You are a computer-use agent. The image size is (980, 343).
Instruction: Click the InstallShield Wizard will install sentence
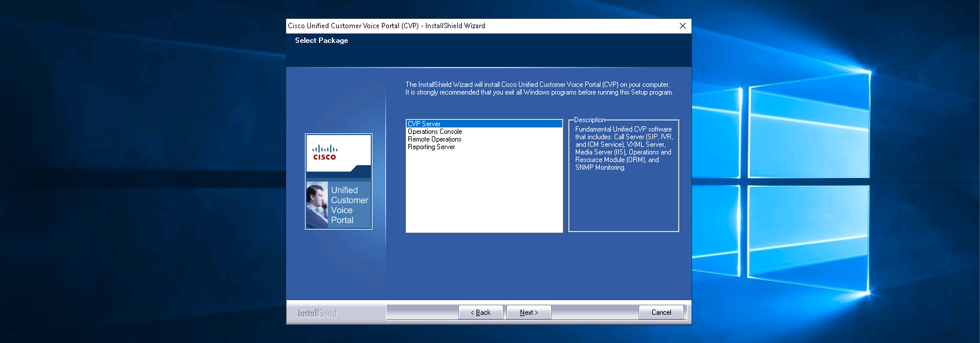[537, 85]
